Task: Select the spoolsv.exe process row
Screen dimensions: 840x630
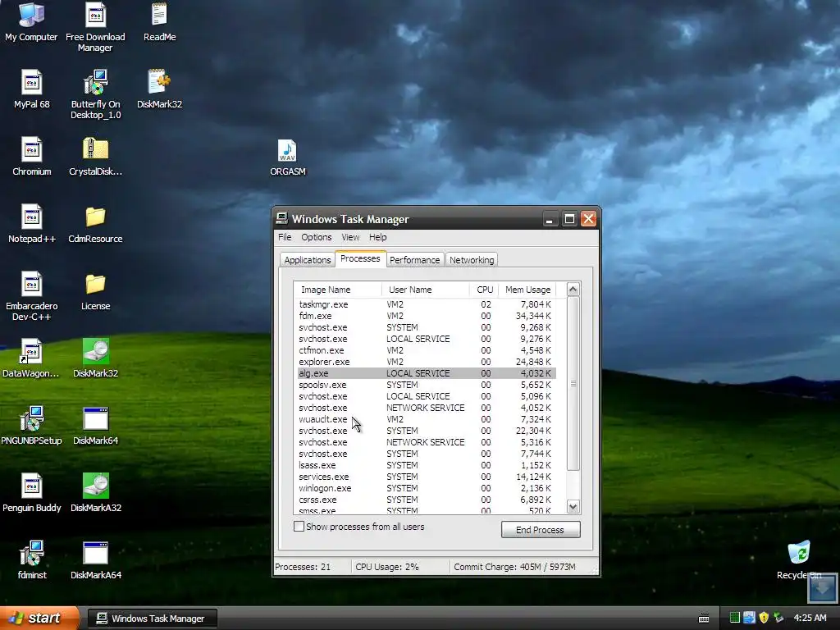Action: click(x=426, y=385)
